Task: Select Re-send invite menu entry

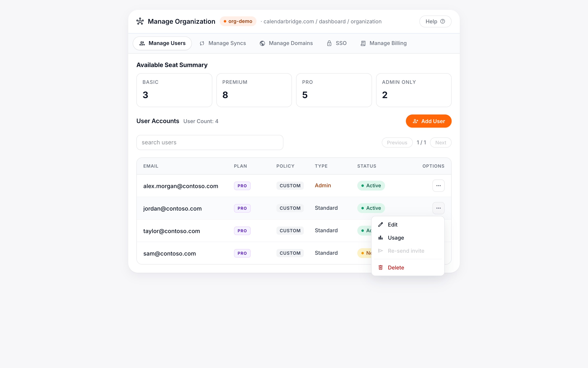Action: point(408,251)
